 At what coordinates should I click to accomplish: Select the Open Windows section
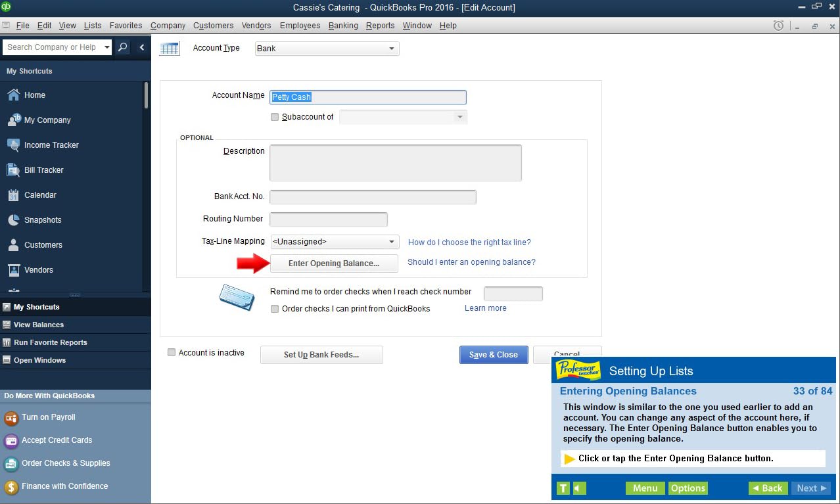76,360
